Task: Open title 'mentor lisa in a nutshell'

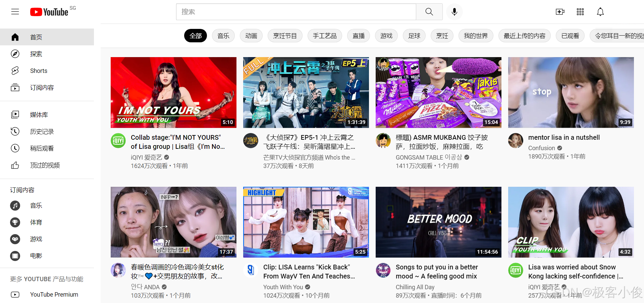Action: 564,137
